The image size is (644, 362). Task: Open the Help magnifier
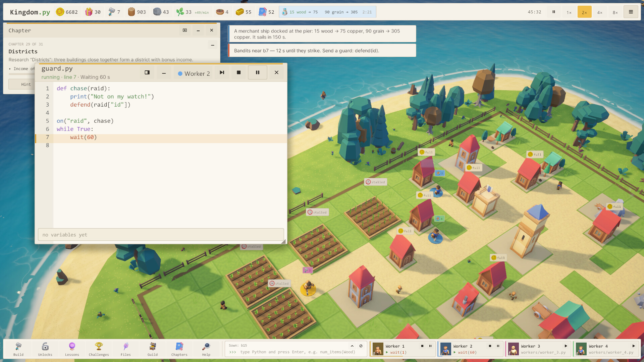206,349
